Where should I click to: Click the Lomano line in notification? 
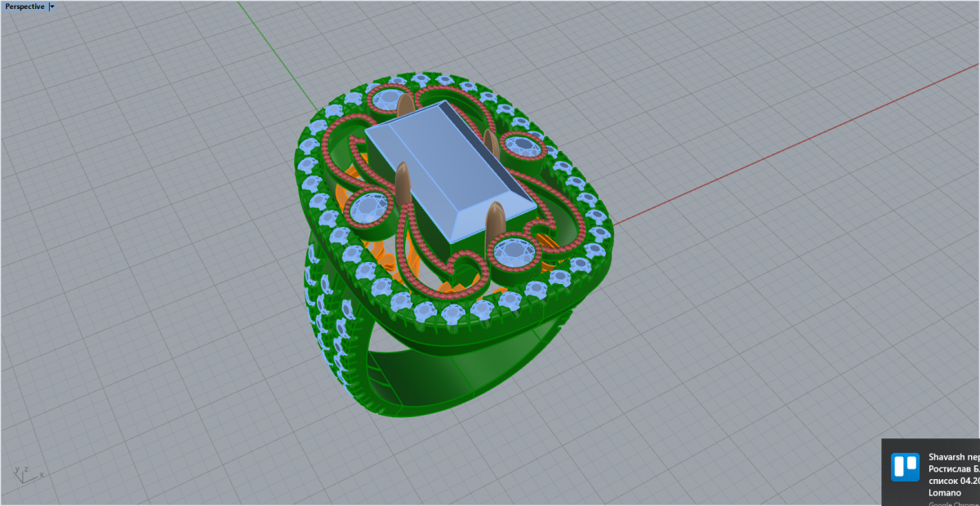pos(945,492)
